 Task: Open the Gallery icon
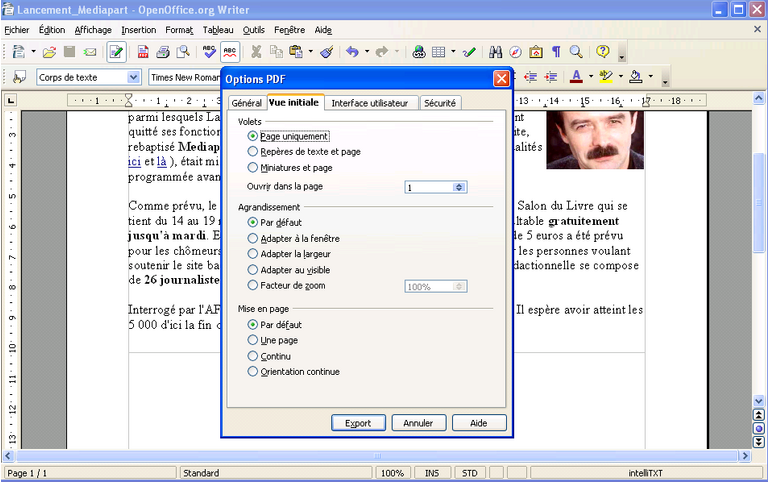[x=536, y=51]
